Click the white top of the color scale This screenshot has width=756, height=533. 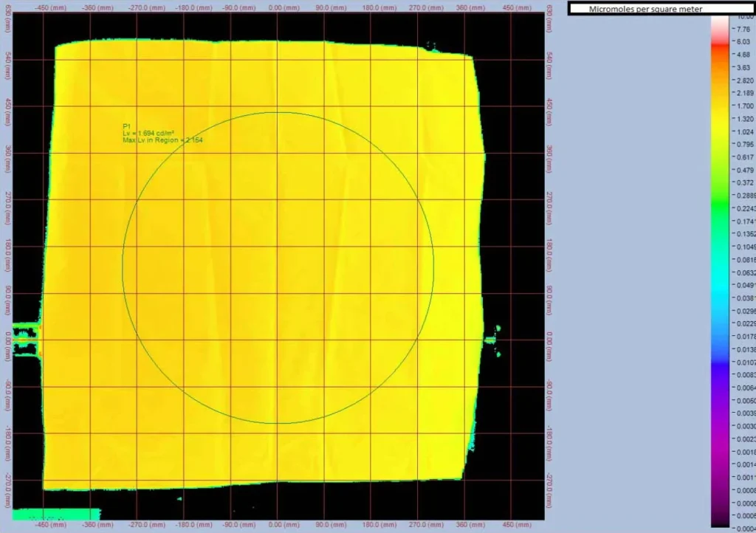pos(719,22)
